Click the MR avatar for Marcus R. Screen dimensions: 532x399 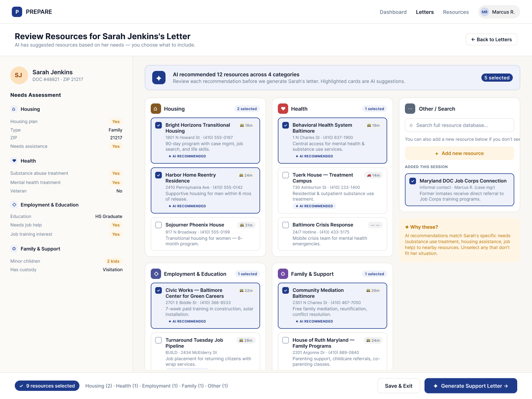[485, 12]
